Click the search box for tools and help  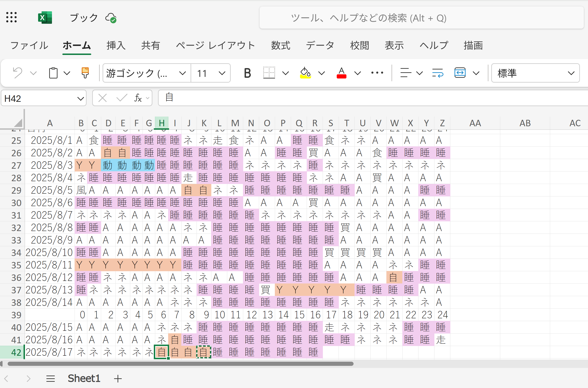369,18
